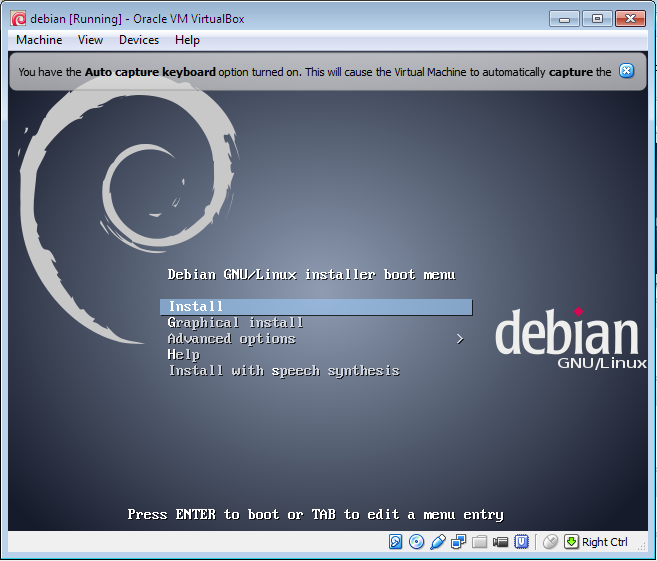Click the hard disk activity icon

tap(396, 542)
